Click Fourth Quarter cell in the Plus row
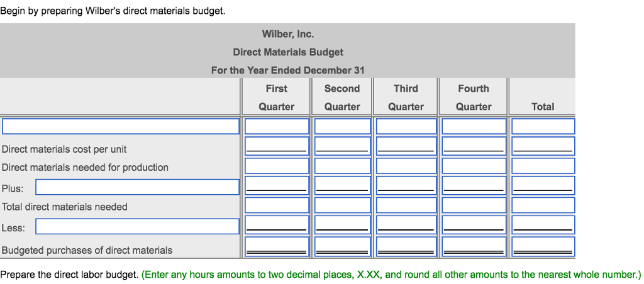 pos(474,185)
